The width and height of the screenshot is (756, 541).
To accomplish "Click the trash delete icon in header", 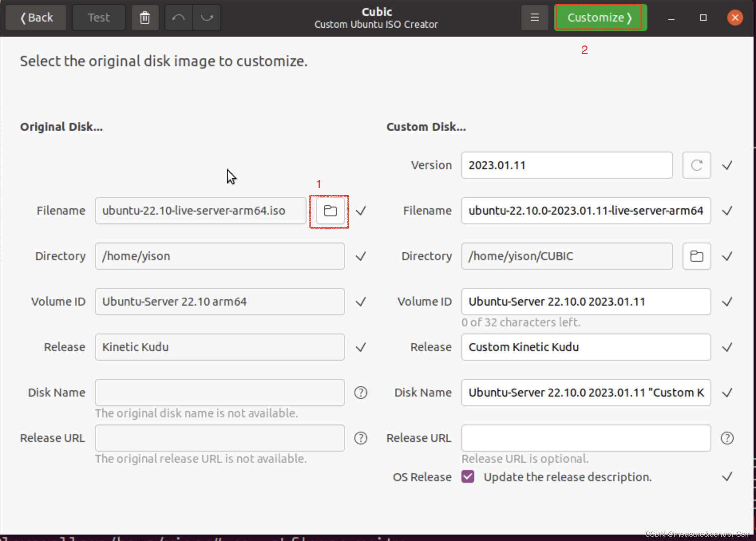I will (x=145, y=18).
